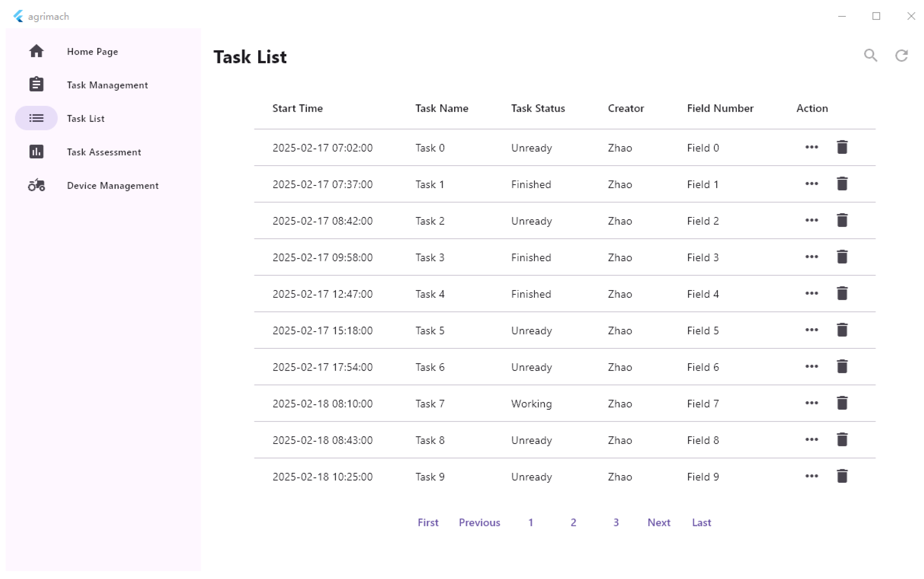Click the Next page link
Image resolution: width=924 pixels, height=579 pixels.
click(658, 522)
